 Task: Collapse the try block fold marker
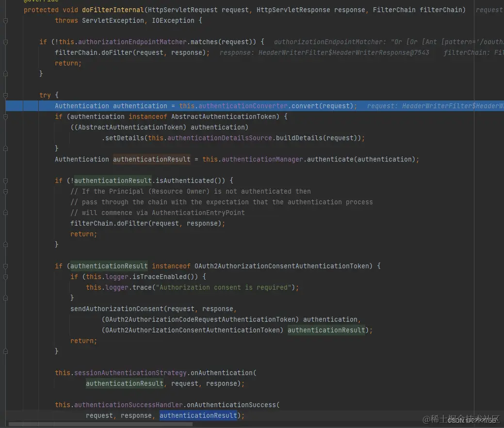[x=5, y=96]
